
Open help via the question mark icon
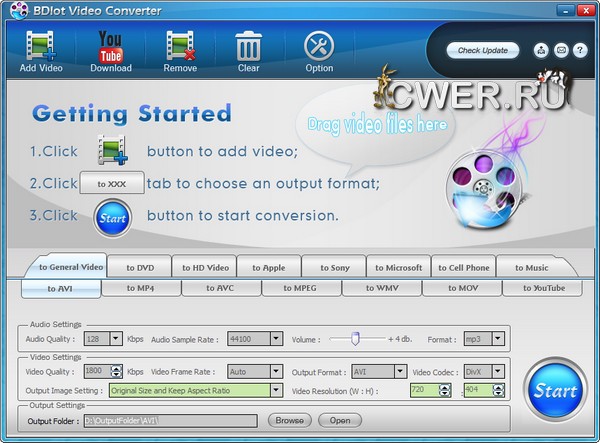(580, 50)
